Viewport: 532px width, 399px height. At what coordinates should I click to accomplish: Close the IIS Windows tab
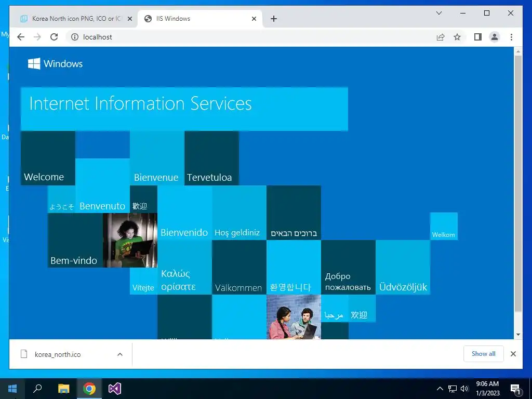pos(254,19)
